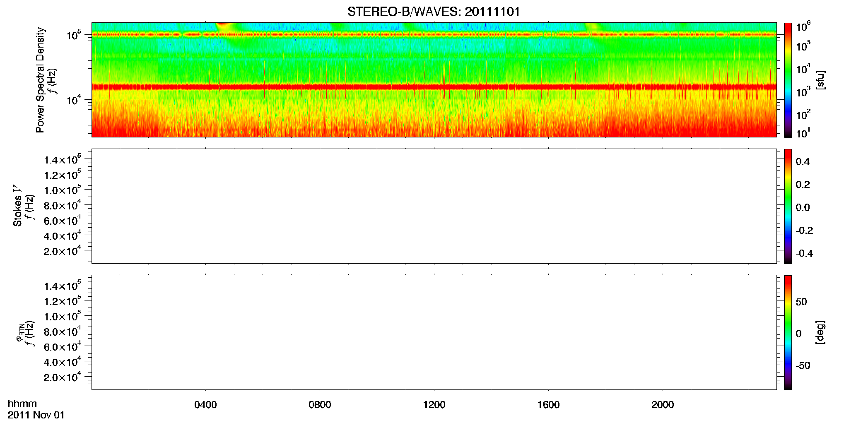Click the [deg] colorbar unit label
Image resolution: width=868 pixels, height=447 pixels.
point(820,332)
